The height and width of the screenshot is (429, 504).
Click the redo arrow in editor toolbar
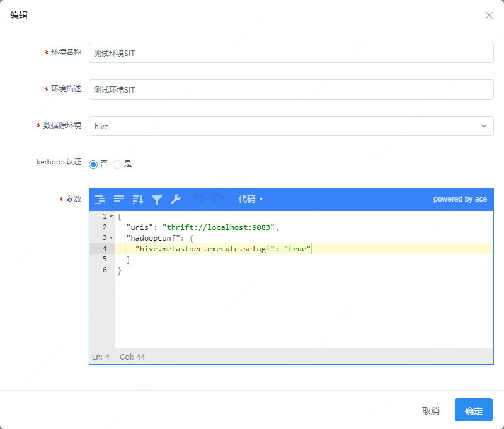pyautogui.click(x=218, y=200)
